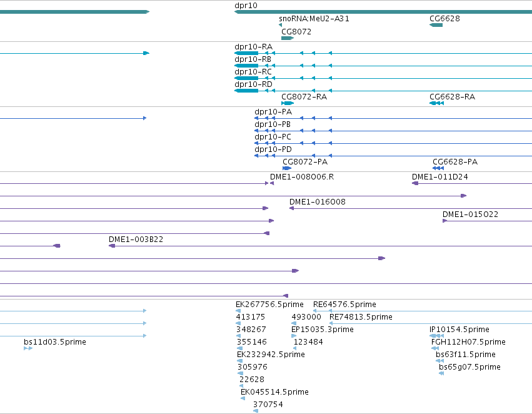Screen dimensions: 532x414
Task: Select the dpr10-RA transcript
Action: coord(253,47)
